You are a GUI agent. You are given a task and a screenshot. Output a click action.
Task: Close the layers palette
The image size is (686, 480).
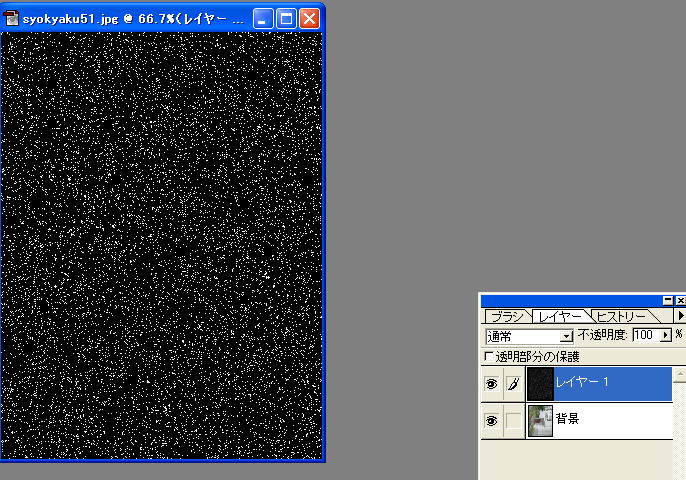(x=681, y=300)
